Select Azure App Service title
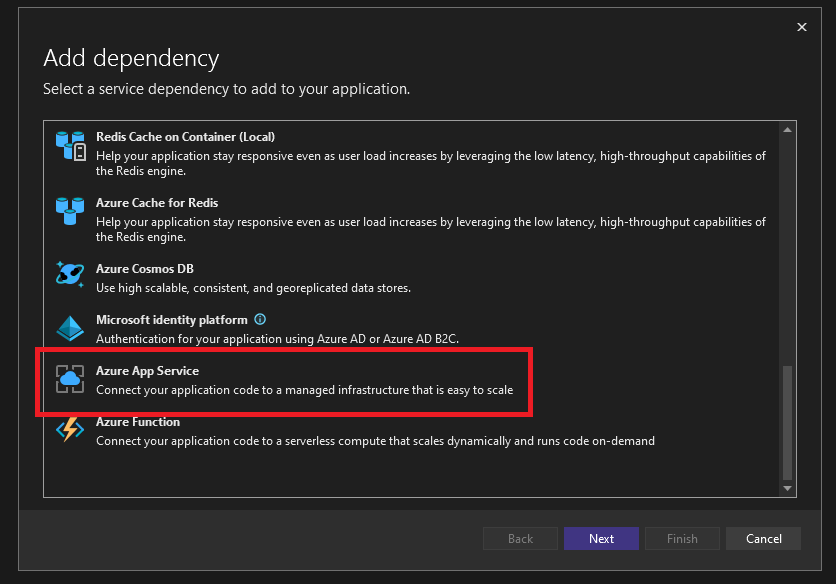This screenshot has width=836, height=584. (x=147, y=371)
